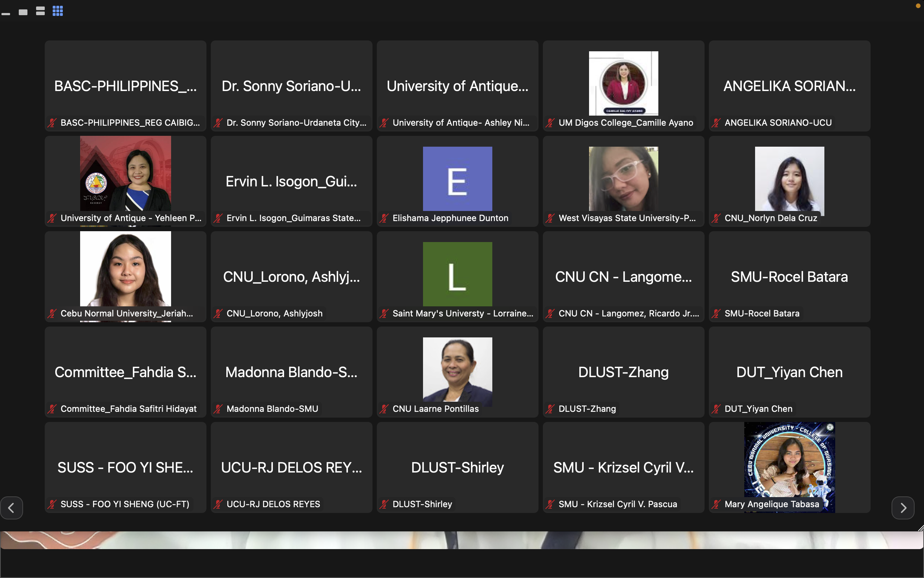Click the large SMU-Rocel Batara tile name
924x578 pixels.
(790, 277)
